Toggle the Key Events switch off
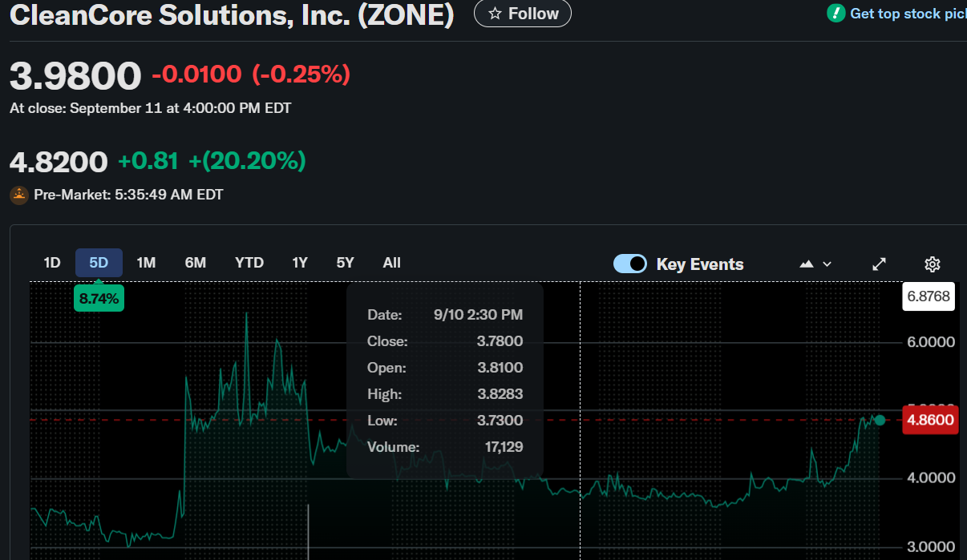This screenshot has height=560, width=967. pyautogui.click(x=630, y=264)
